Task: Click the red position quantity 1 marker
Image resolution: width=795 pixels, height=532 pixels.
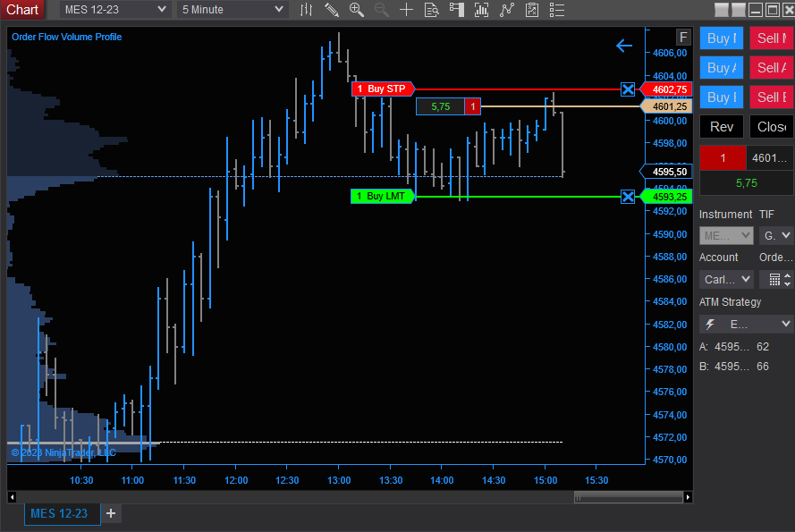Action: point(472,106)
